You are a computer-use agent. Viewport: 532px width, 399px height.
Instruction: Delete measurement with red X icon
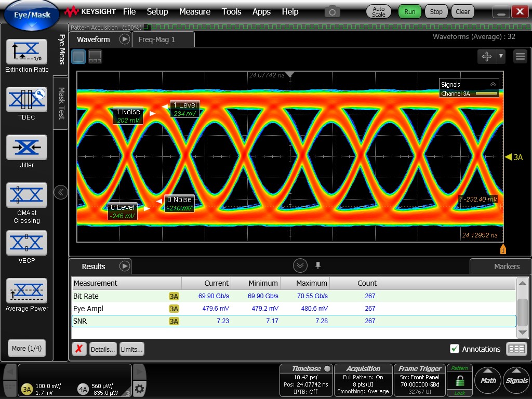pos(78,349)
